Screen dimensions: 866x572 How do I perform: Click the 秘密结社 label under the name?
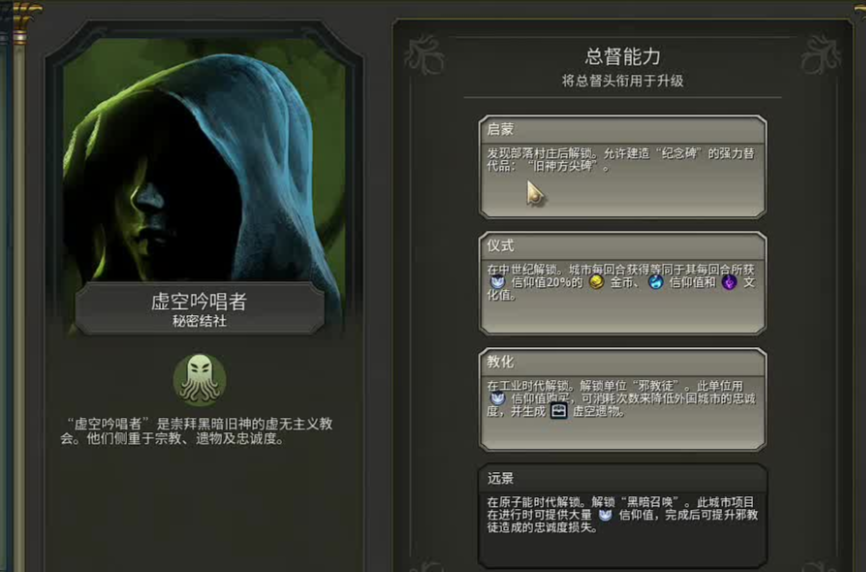(x=199, y=321)
